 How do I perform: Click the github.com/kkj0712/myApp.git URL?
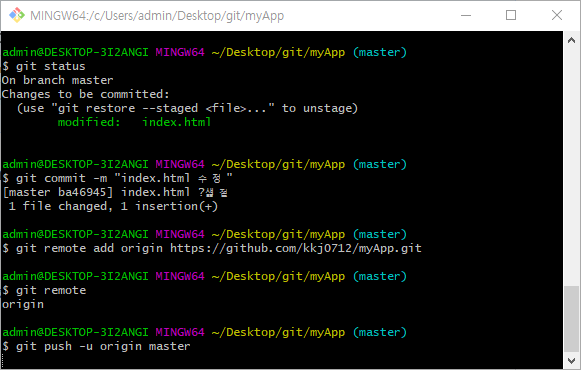(296, 248)
